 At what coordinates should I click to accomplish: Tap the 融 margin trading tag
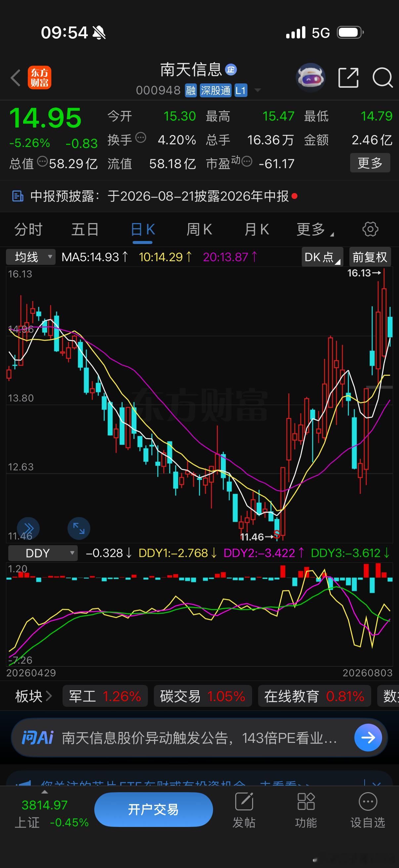191,90
